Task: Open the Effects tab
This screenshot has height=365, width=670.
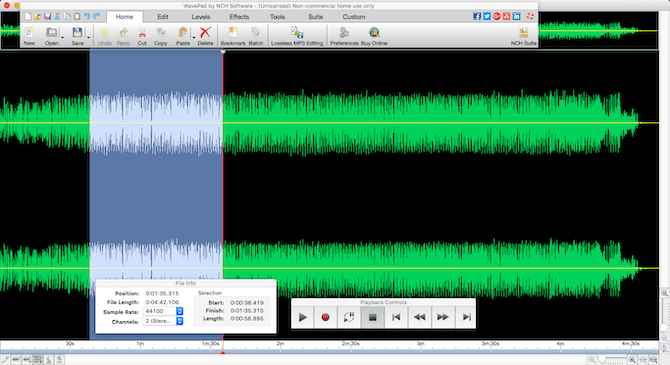Action: click(x=239, y=17)
